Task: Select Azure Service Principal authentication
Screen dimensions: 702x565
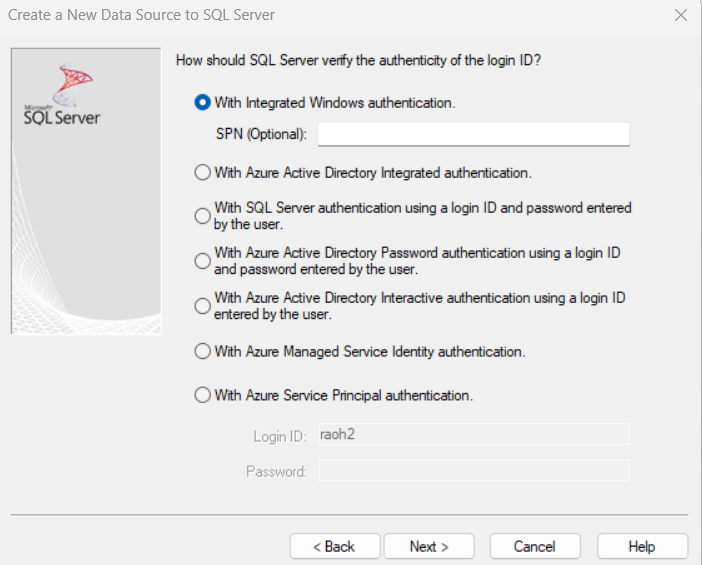Action: pyautogui.click(x=203, y=395)
